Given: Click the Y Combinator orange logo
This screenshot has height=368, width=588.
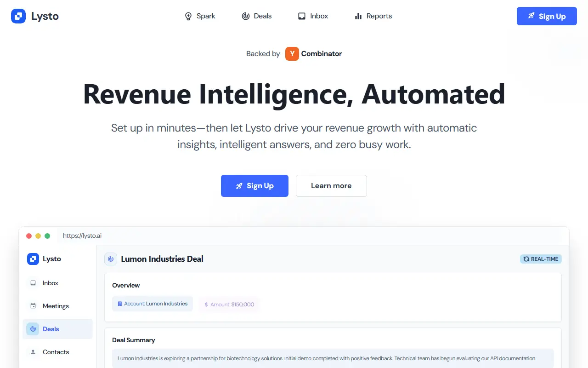Looking at the screenshot, I should [292, 54].
